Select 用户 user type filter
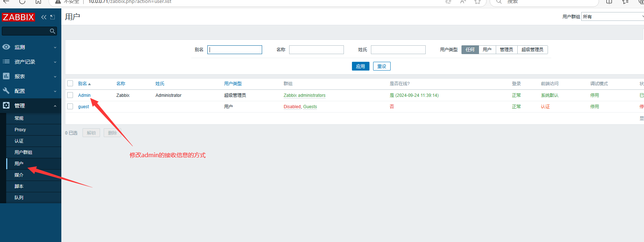The height and width of the screenshot is (242, 644). [487, 50]
